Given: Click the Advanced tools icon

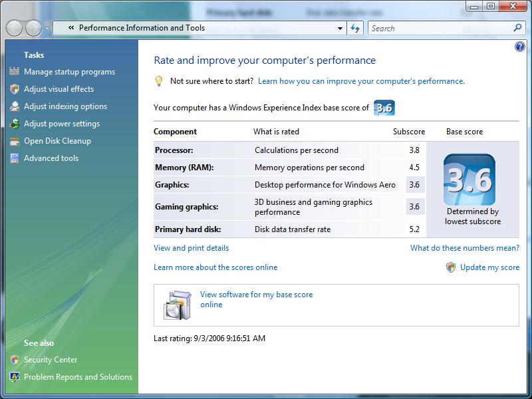Looking at the screenshot, I should pos(14,158).
